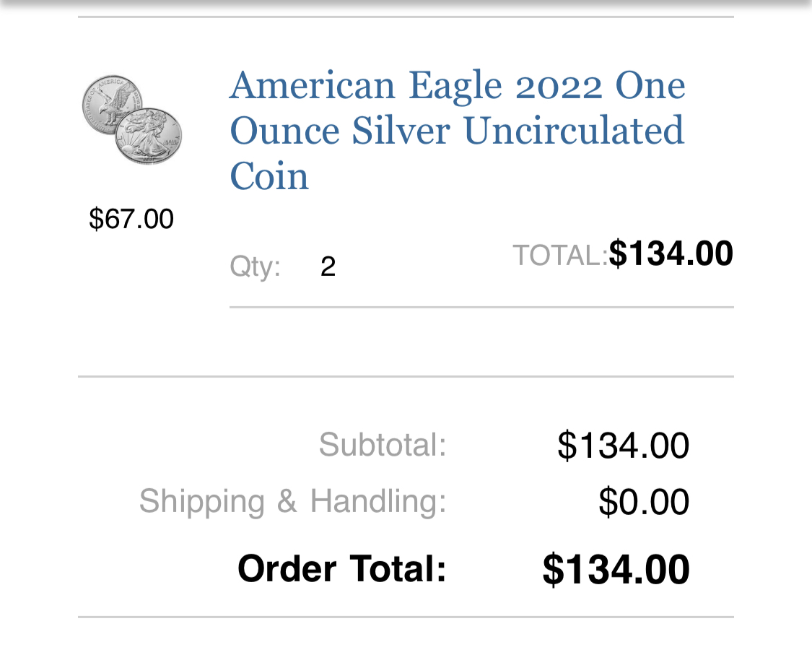Image resolution: width=812 pixels, height=668 pixels.
Task: Select the bold $134.00 line item total
Action: pos(671,253)
